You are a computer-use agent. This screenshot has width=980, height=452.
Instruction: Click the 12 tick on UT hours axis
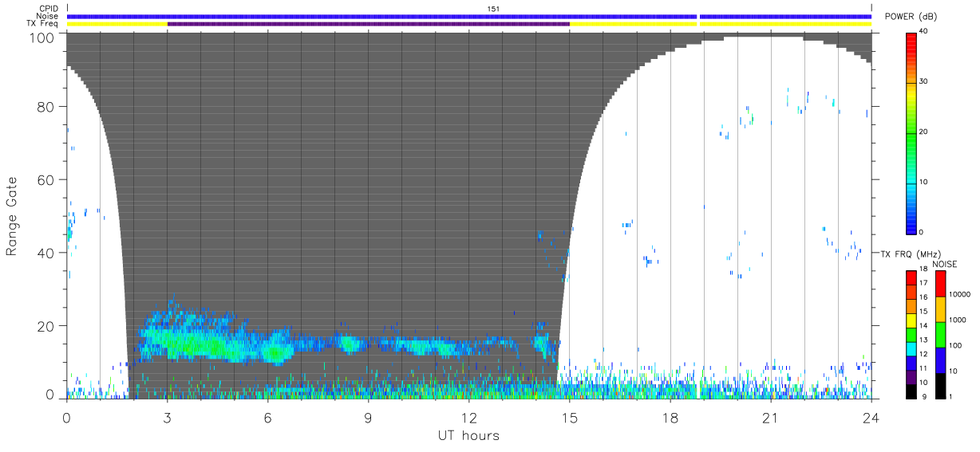click(x=468, y=417)
